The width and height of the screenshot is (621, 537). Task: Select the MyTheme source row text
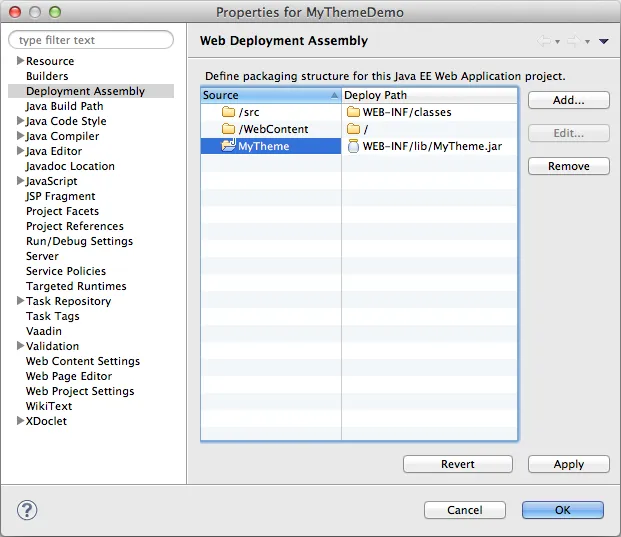263,146
